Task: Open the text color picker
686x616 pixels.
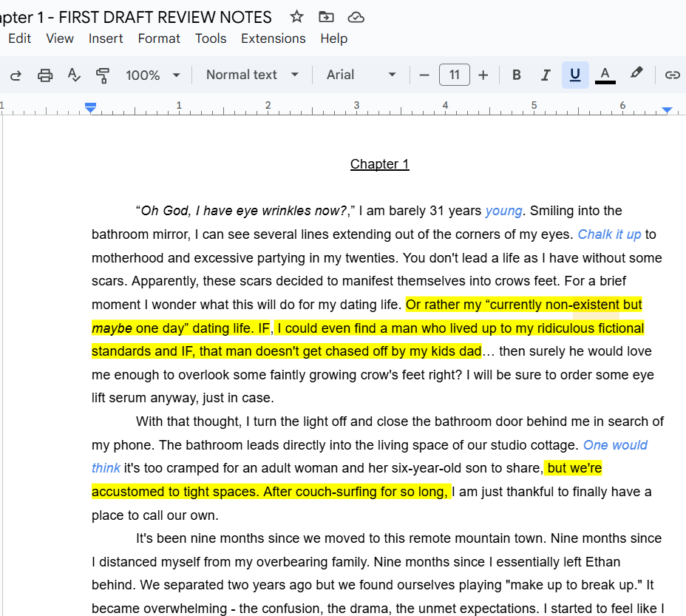Action: 605,75
